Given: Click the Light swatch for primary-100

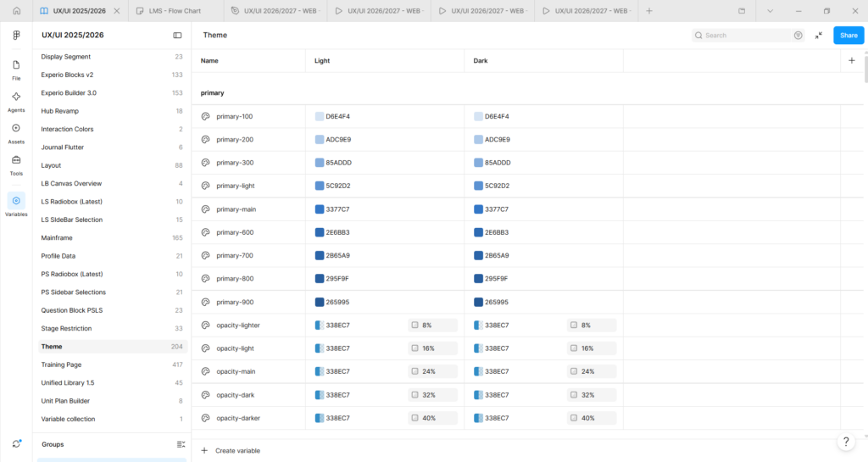Looking at the screenshot, I should [320, 116].
